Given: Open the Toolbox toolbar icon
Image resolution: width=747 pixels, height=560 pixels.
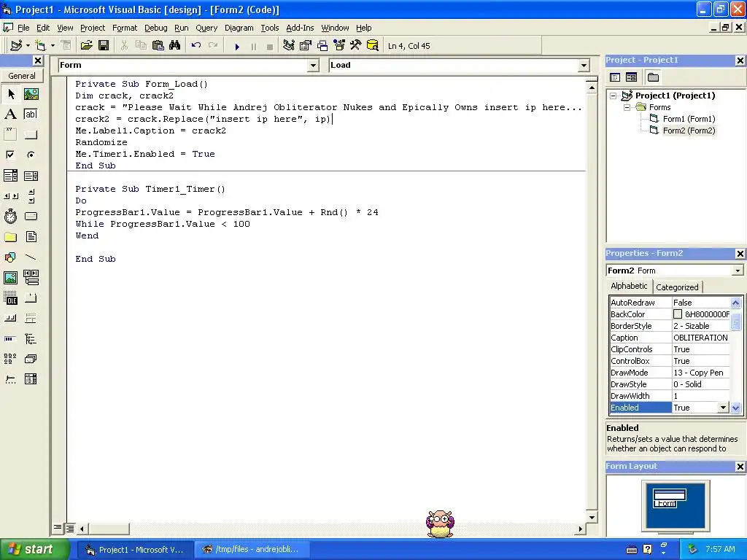Looking at the screenshot, I should [x=356, y=46].
